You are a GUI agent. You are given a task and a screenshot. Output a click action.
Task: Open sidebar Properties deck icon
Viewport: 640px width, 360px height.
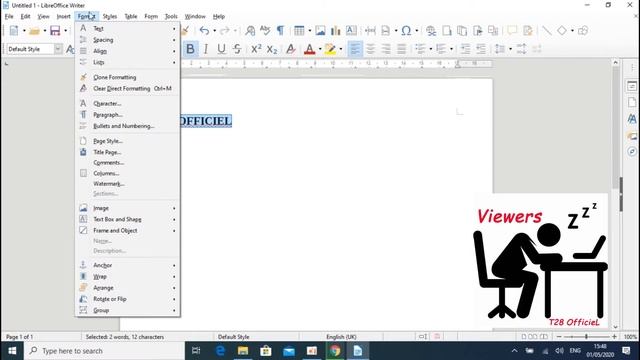[631, 86]
